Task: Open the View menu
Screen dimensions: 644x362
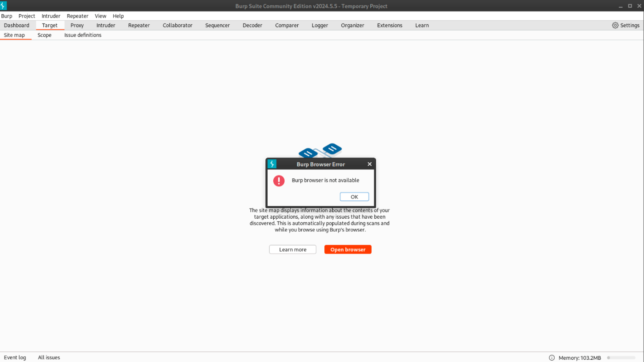Action: (x=100, y=16)
